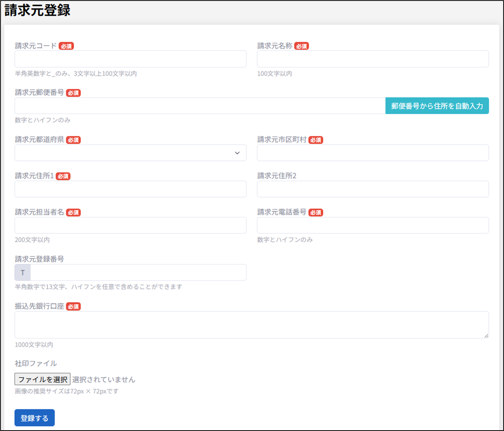Click the 社印ファイル label
The image size is (504, 431).
pyautogui.click(x=36, y=363)
